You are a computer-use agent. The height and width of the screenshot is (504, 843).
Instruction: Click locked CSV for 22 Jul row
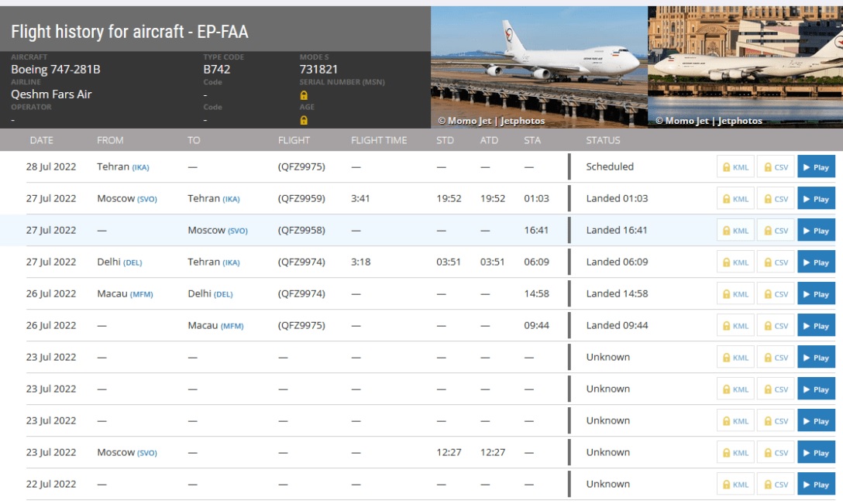click(x=776, y=485)
